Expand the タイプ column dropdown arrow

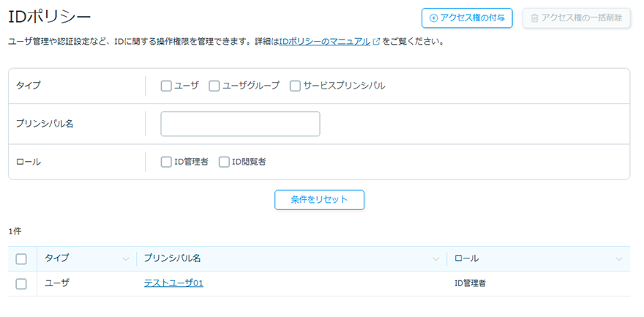[x=125, y=259]
